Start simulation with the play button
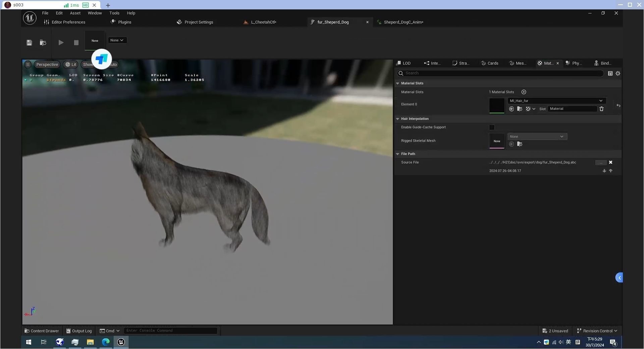Viewport: 644px width, 349px height. (x=61, y=43)
